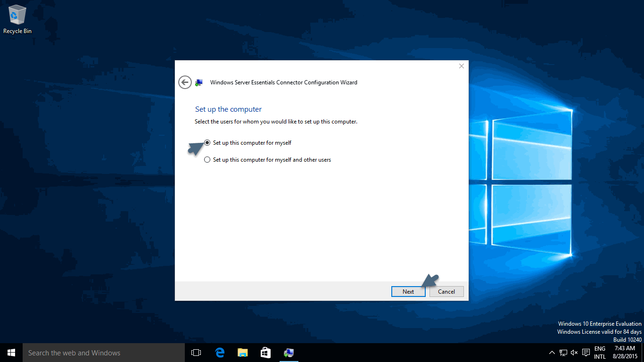Viewport: 644px width, 362px height.
Task: Open the Windows Store taskbar icon
Action: 266,353
